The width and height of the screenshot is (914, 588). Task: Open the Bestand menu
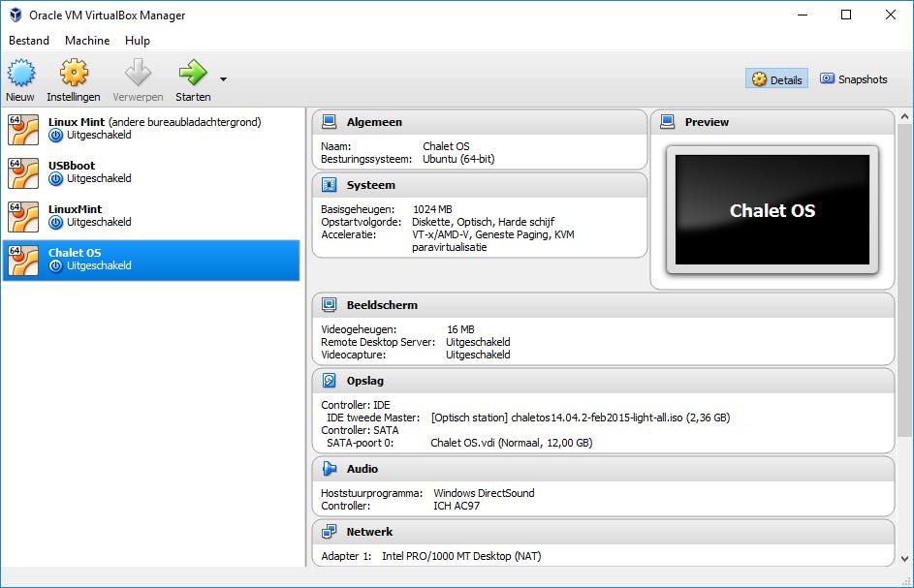[28, 41]
